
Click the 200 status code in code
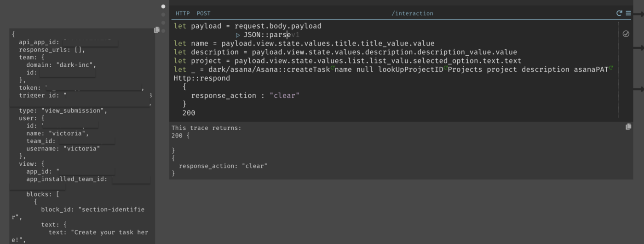189,113
